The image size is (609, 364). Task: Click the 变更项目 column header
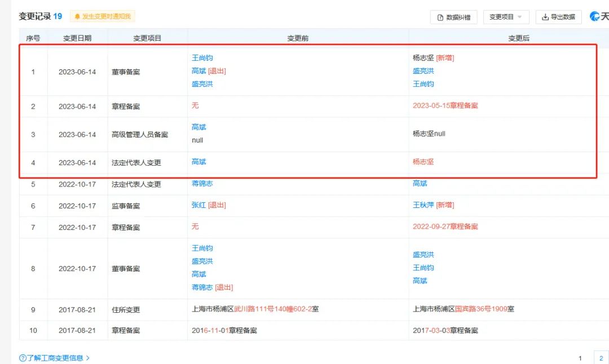pyautogui.click(x=147, y=38)
